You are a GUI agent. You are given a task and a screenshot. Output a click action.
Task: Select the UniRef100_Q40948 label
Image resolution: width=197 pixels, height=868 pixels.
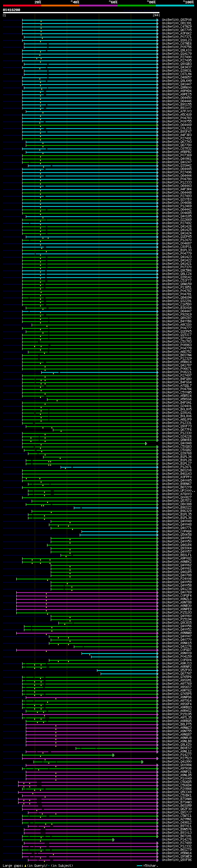(x=177, y=443)
